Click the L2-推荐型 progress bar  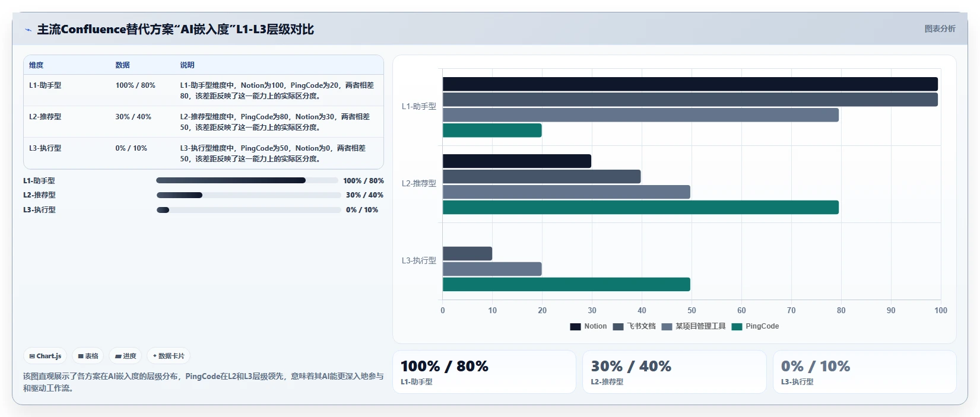[x=249, y=195]
